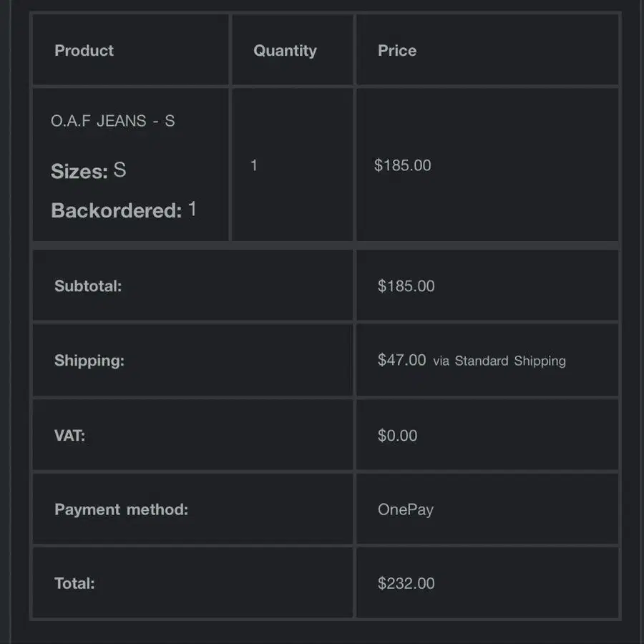Click the item price $185.00
The width and height of the screenshot is (644, 644).
pyautogui.click(x=402, y=165)
